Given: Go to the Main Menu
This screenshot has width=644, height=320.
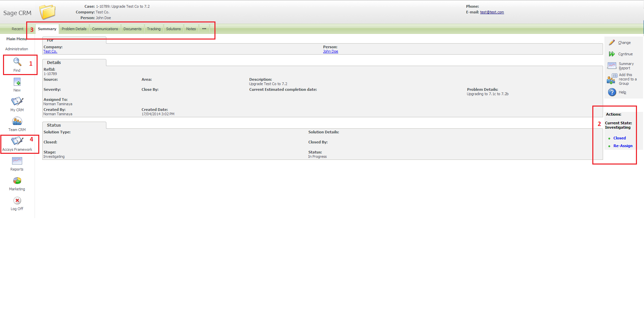Looking at the screenshot, I should coord(16,39).
